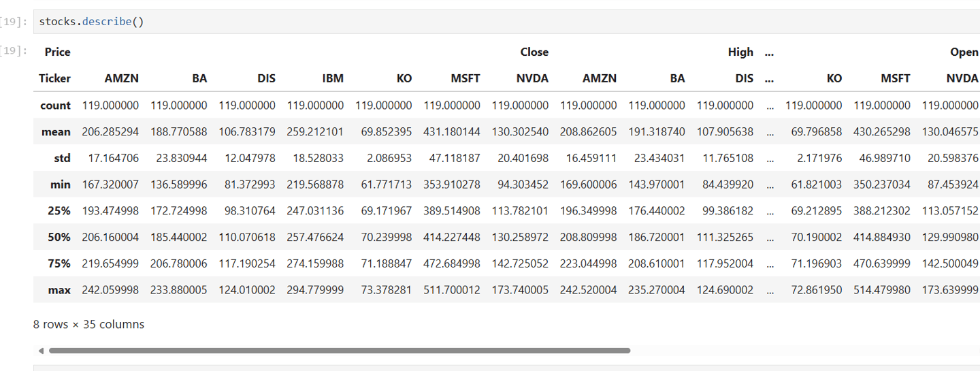The width and height of the screenshot is (980, 371).
Task: Select the mean value 130.302540
Action: (521, 131)
